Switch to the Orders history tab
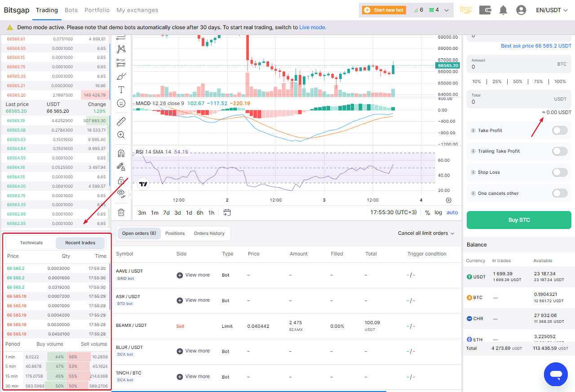 [x=209, y=233]
